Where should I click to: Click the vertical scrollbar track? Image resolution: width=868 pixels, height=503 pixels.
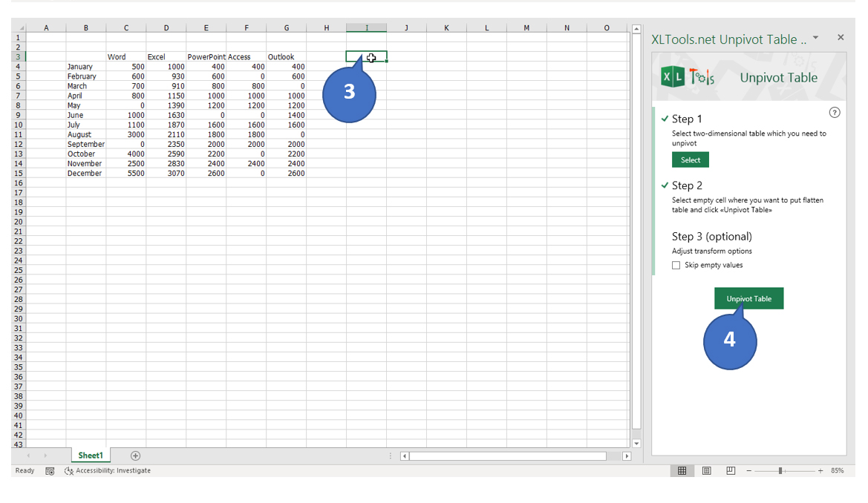636,230
